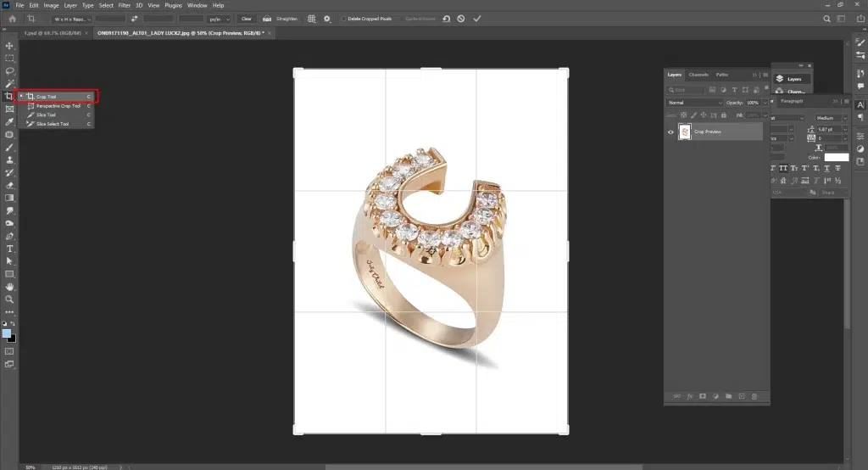Click the Layers button in collapsed panel
Screen dimensions: 868x470
(x=791, y=79)
